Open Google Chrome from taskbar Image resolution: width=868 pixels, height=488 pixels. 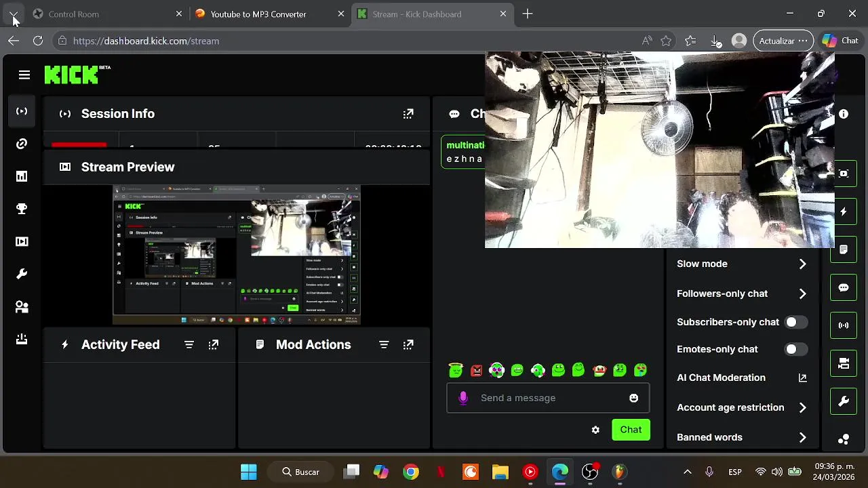[411, 472]
